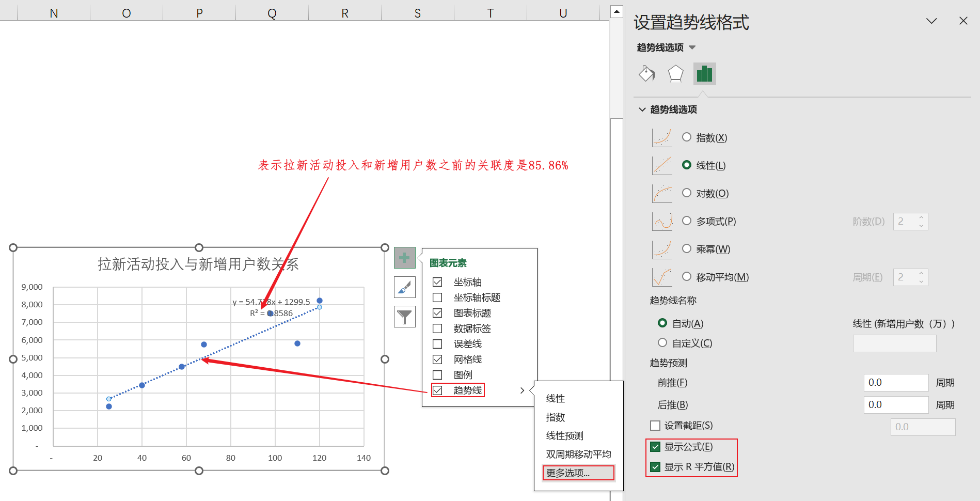
Task: Click the power trendline curve icon
Action: 662,249
